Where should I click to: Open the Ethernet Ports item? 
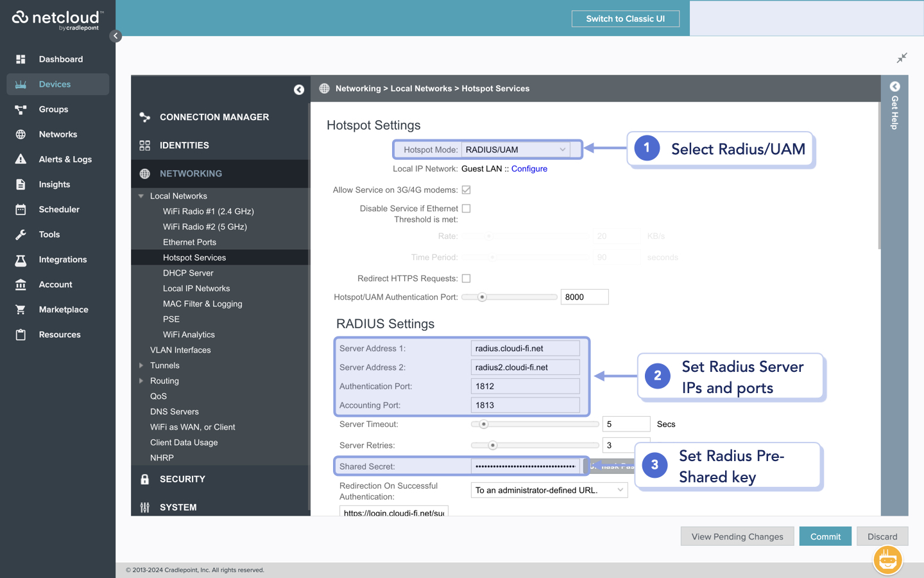click(x=189, y=242)
